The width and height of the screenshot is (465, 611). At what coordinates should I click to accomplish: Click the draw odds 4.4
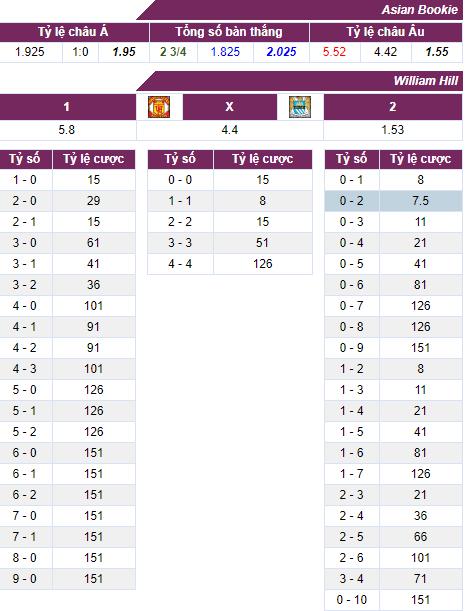click(x=230, y=130)
